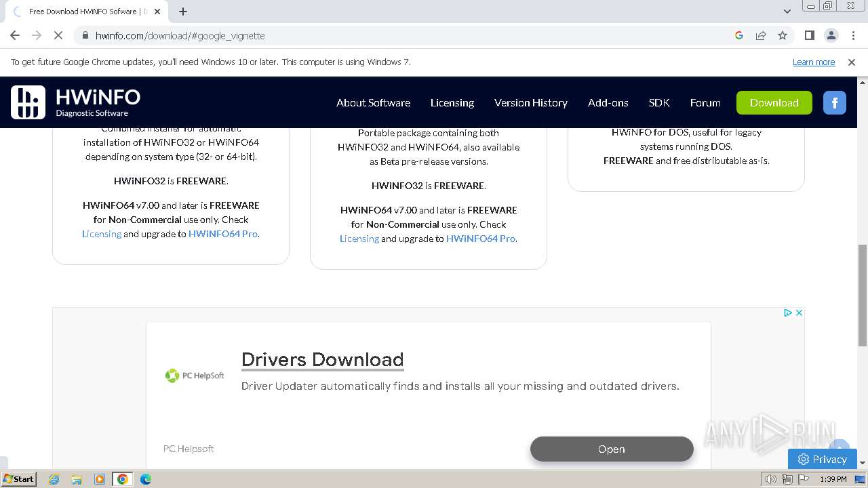Open a new browser tab

point(183,12)
